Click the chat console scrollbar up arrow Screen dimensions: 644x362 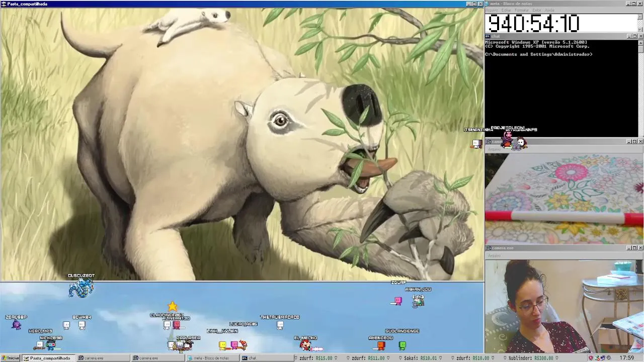(x=640, y=43)
